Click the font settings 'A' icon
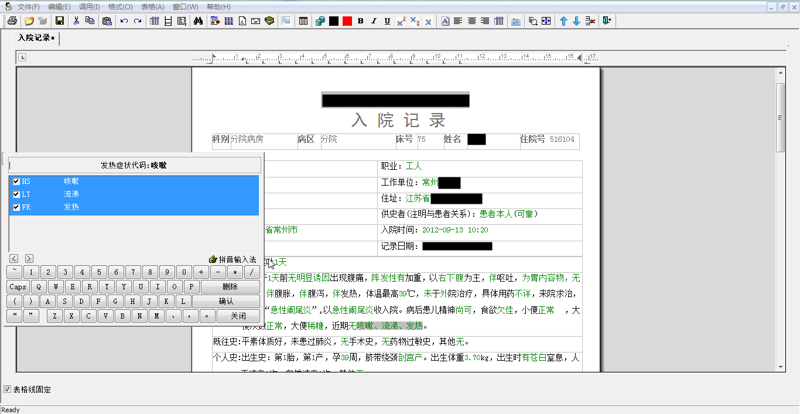This screenshot has height=414, width=800. coord(445,21)
